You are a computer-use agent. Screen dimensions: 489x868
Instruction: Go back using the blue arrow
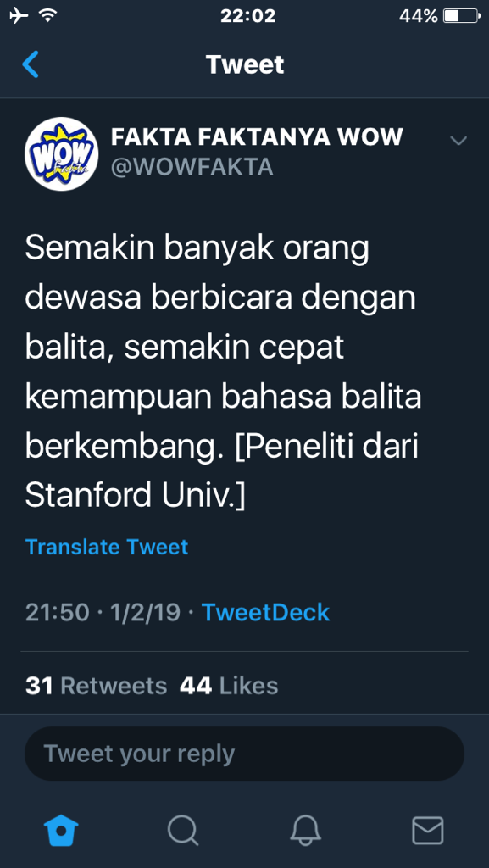tap(31, 64)
